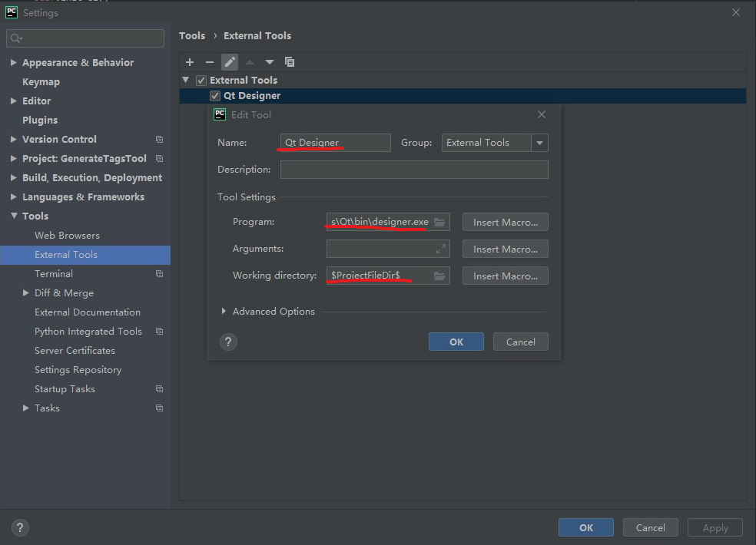Expand the Editor section
The height and width of the screenshot is (545, 756).
pos(14,101)
